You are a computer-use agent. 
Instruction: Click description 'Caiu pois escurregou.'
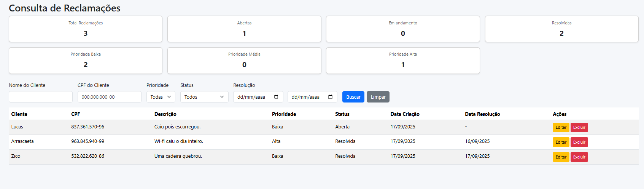[x=178, y=127]
